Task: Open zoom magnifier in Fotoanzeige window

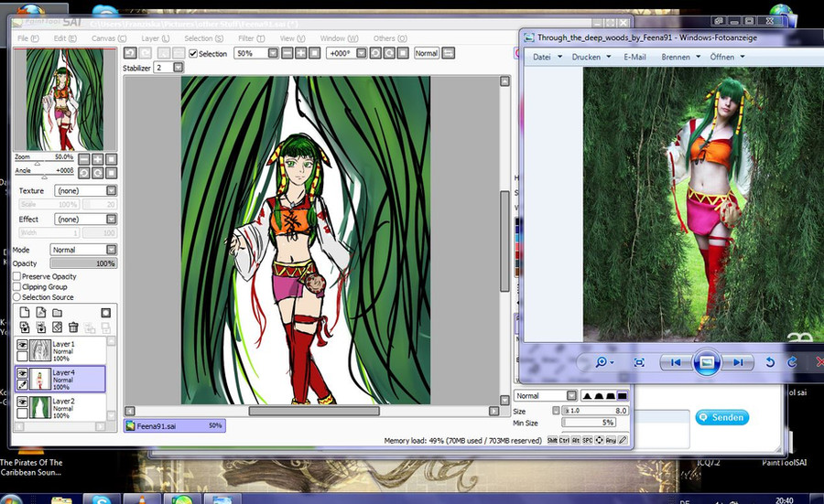Action: [x=602, y=361]
